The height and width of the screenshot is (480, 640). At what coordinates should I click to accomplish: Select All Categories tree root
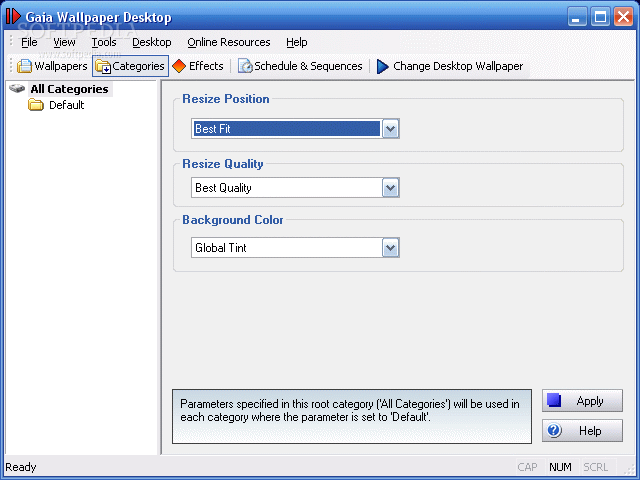pyautogui.click(x=69, y=89)
